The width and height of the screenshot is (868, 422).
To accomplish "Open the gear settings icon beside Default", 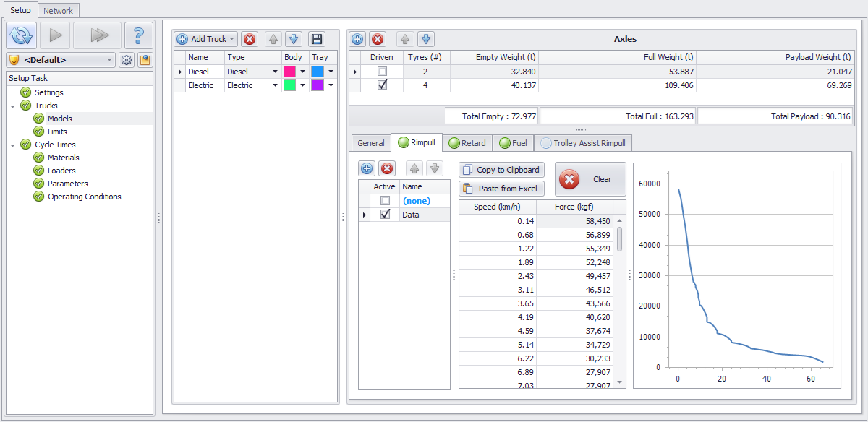I will pos(127,60).
